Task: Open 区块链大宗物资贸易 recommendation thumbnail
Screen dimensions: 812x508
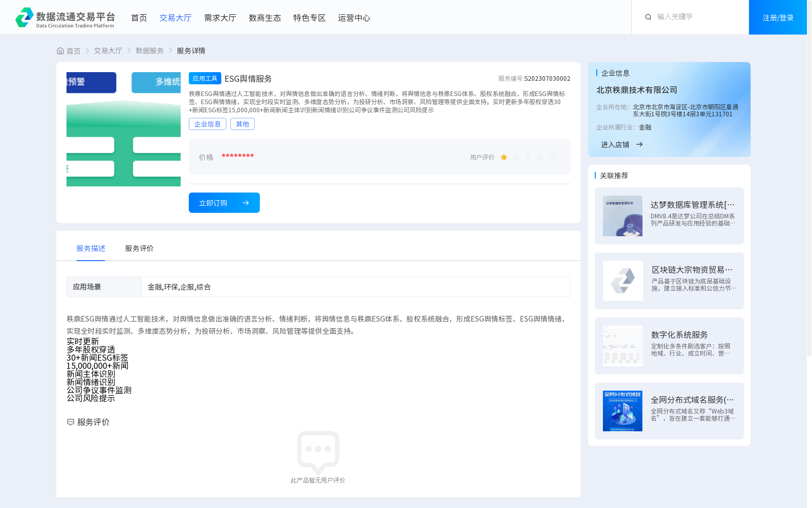Action: [x=623, y=281]
